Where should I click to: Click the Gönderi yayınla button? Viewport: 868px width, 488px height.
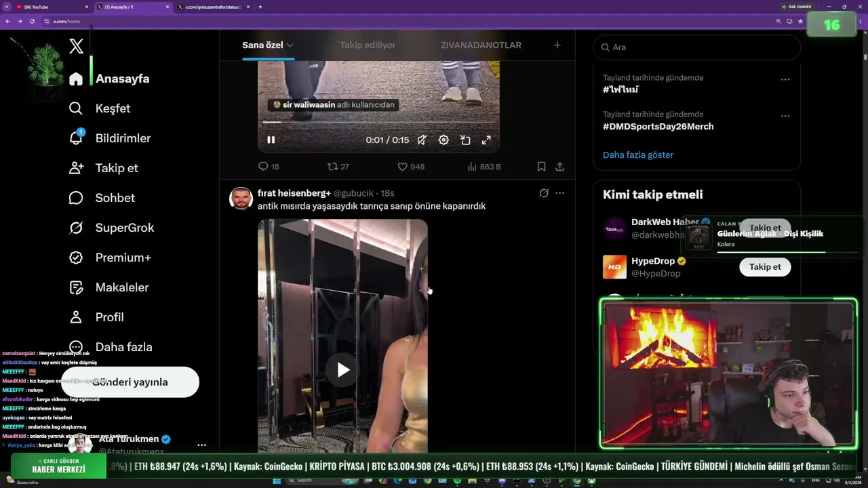pyautogui.click(x=130, y=382)
